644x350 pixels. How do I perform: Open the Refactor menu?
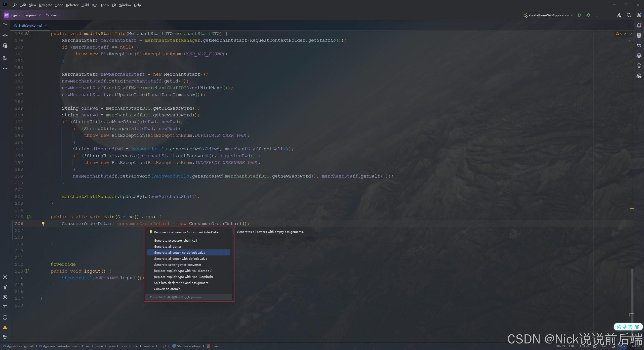click(x=72, y=5)
